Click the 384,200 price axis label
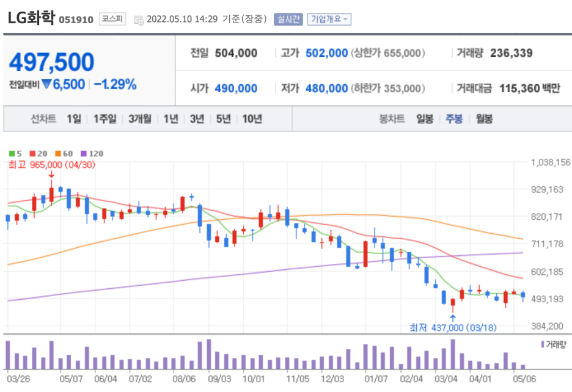Screen dimensions: 572x392 [547, 326]
